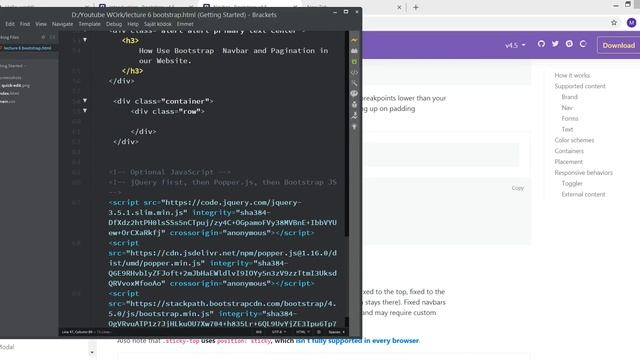The height and width of the screenshot is (360, 640).
Task: Click the speech bubble extension icon
Action: pos(354,93)
